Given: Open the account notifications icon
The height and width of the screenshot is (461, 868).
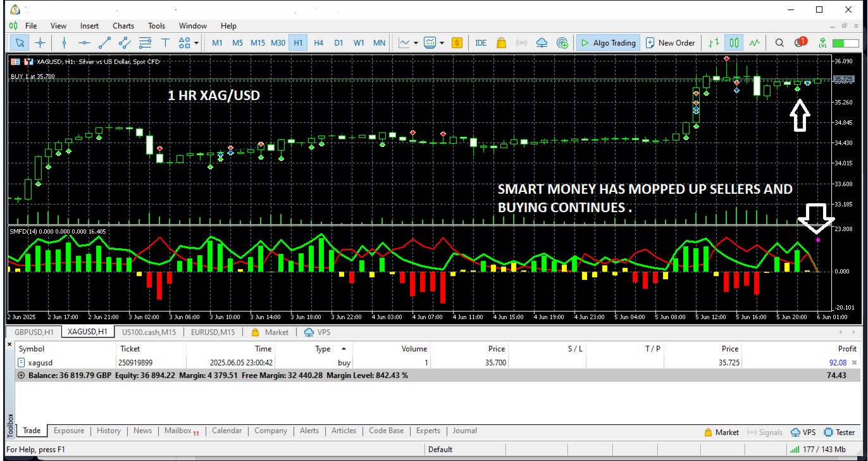Looking at the screenshot, I should coord(800,42).
